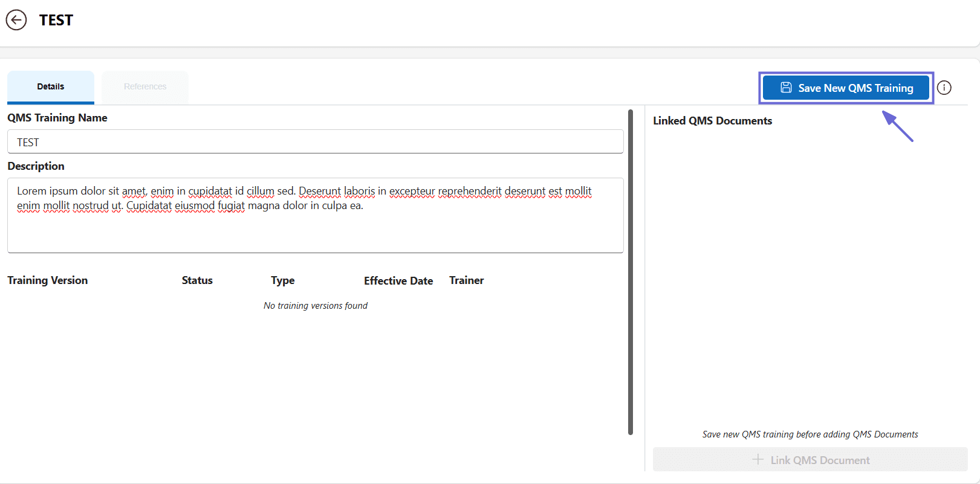Select the Status column header
Viewport: 980px width, 484px height.
(197, 280)
